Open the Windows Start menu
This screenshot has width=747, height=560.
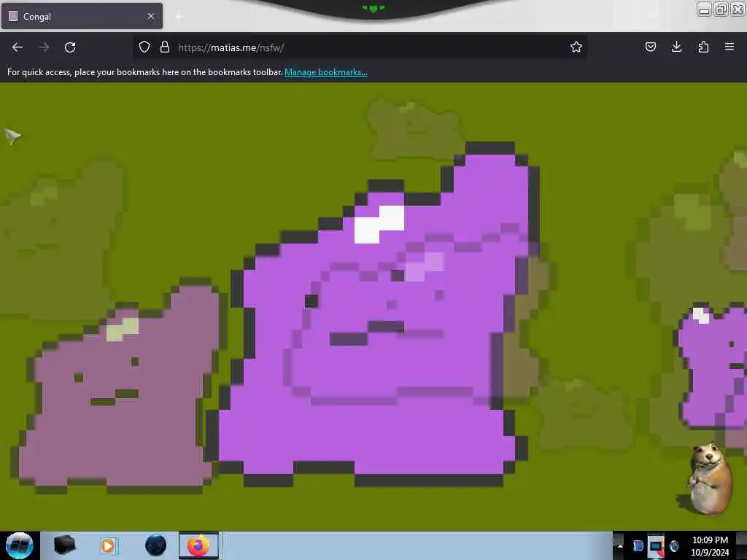coord(19,545)
